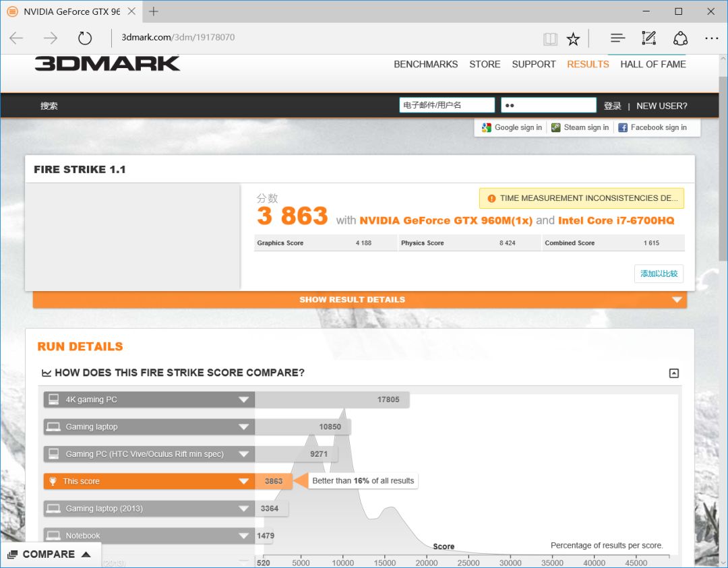
Task: Open Intel Core i7-6700HQ link
Action: (616, 220)
